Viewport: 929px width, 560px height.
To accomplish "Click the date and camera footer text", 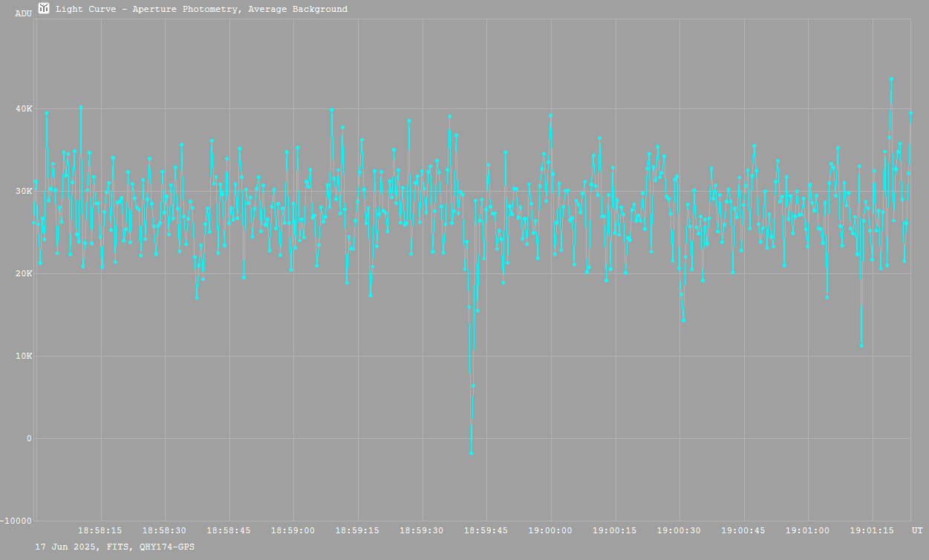I will [x=115, y=547].
